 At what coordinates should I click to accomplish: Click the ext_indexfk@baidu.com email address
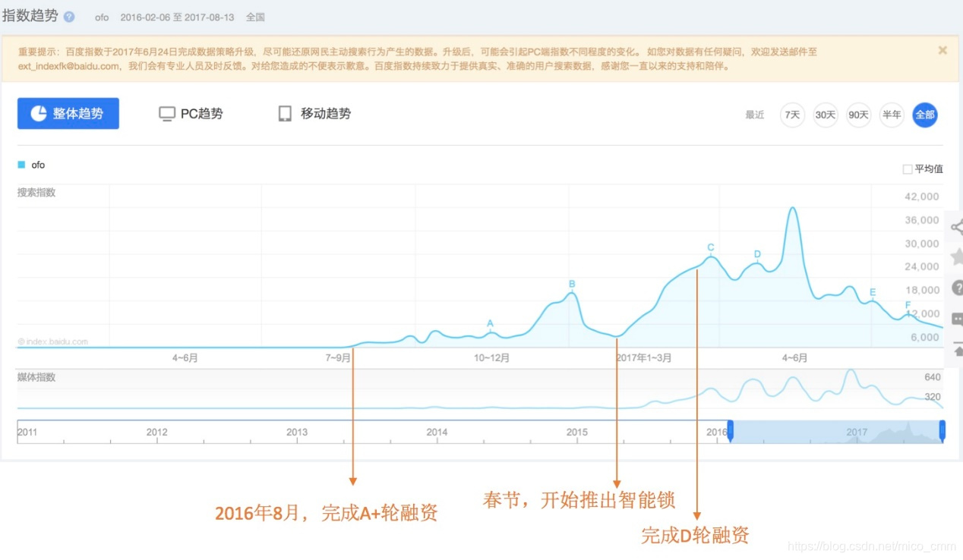click(x=69, y=66)
